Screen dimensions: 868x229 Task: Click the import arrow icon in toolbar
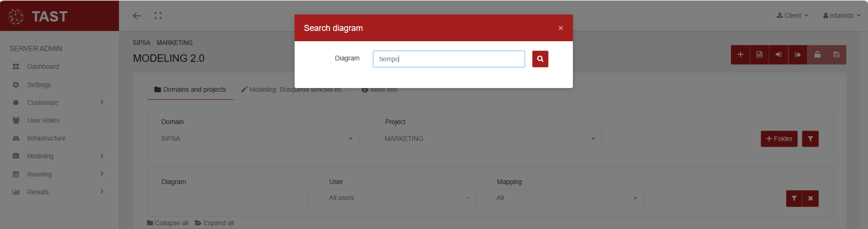pyautogui.click(x=779, y=55)
